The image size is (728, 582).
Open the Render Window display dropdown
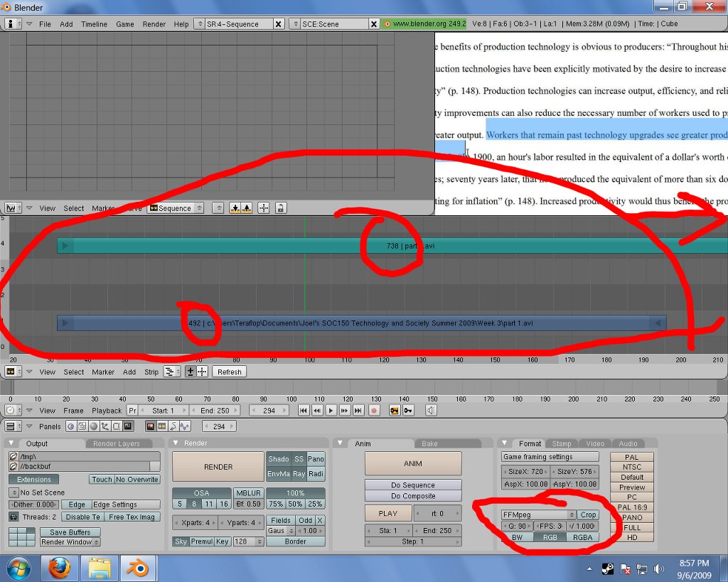(x=70, y=541)
